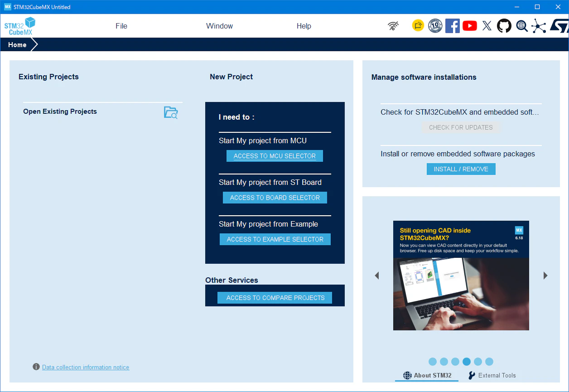This screenshot has width=569, height=392.
Task: Click the network connection status icon
Action: [x=394, y=26]
